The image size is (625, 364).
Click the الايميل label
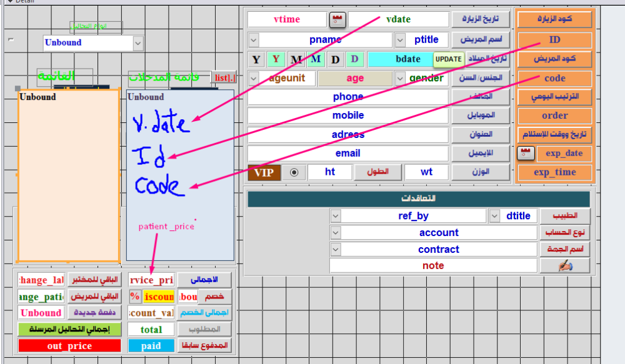480,154
